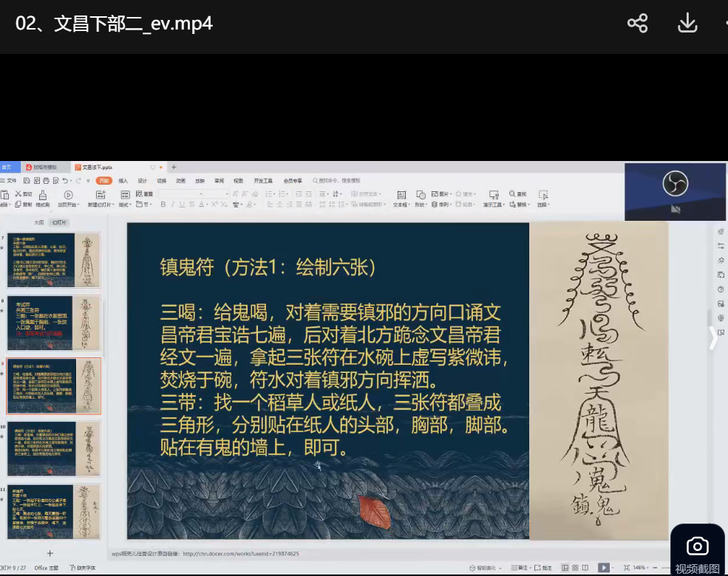Click the undo arrow in quick access toolbar
728x576 pixels.
[67, 180]
